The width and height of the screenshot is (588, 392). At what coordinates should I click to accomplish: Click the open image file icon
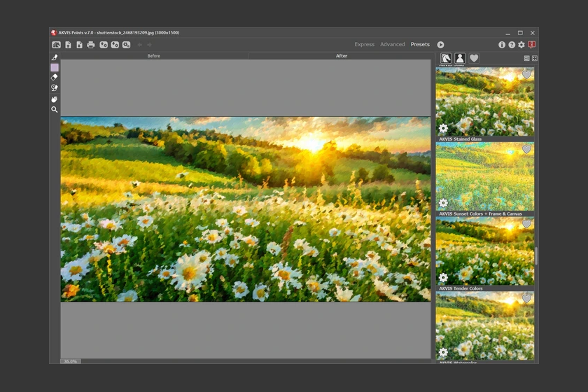69,45
